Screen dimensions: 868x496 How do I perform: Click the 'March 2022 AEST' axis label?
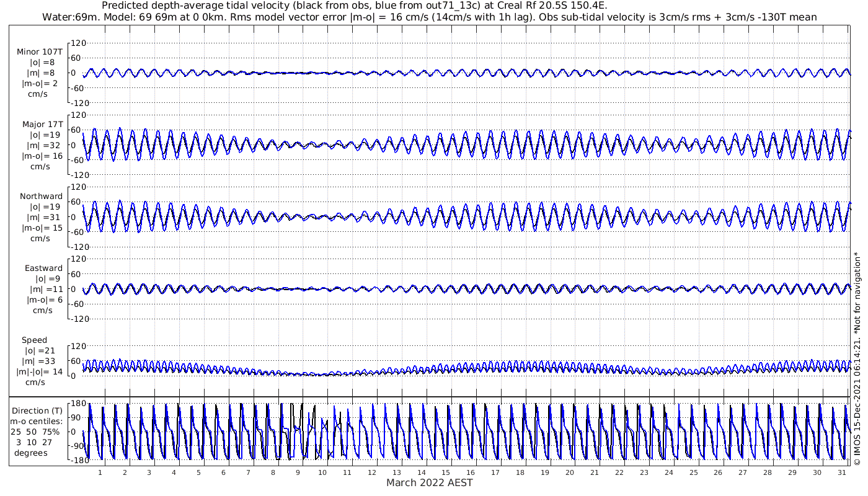[430, 483]
